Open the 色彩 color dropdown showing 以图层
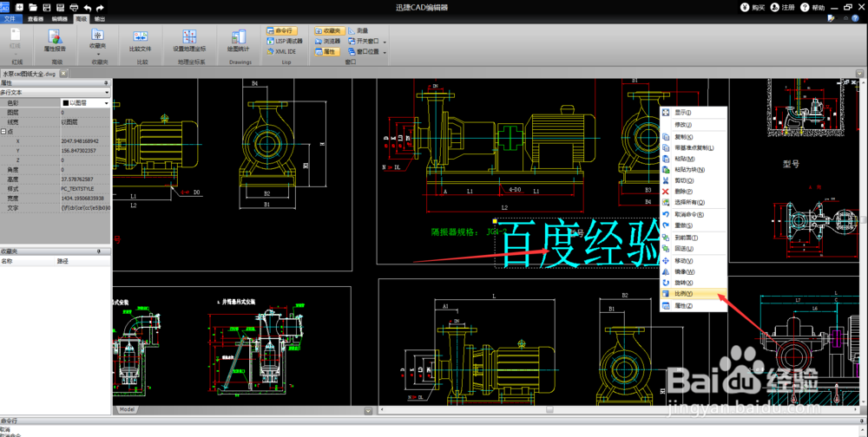The image size is (868, 437). coord(106,103)
